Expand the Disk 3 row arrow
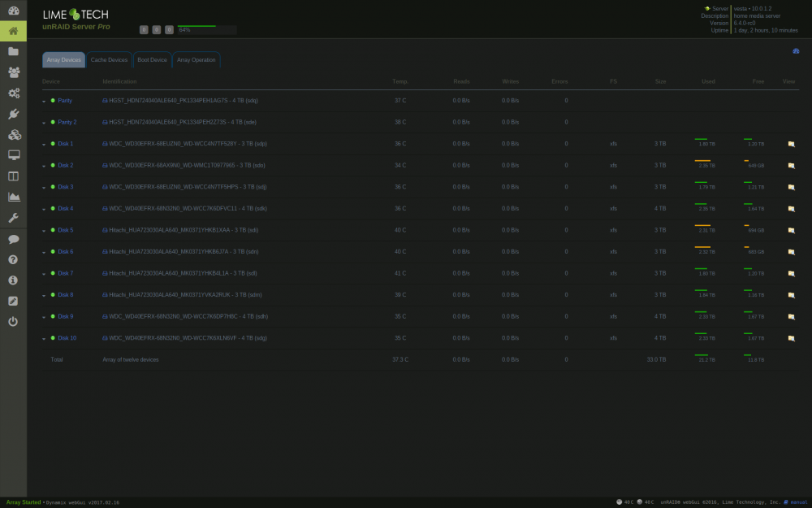Screen dimensions: 812x508 [x=44, y=188]
